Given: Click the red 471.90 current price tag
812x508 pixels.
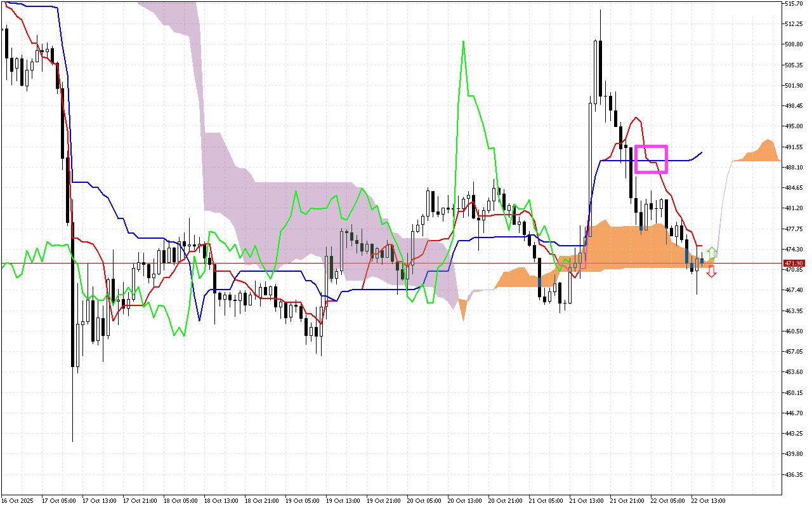Looking at the screenshot, I should tap(794, 263).
